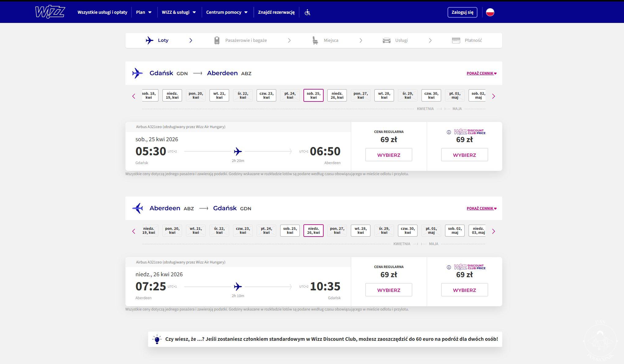Click the Polish flag language icon

click(x=490, y=12)
